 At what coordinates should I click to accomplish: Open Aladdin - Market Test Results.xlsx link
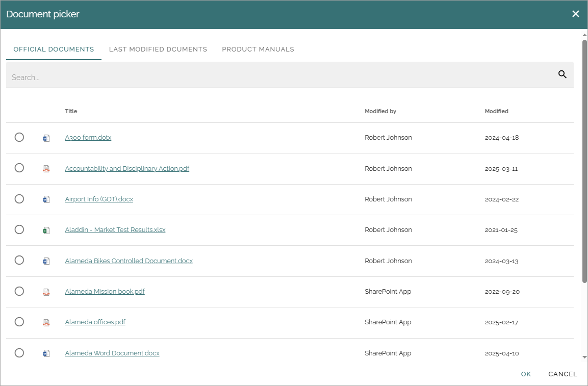click(x=115, y=230)
